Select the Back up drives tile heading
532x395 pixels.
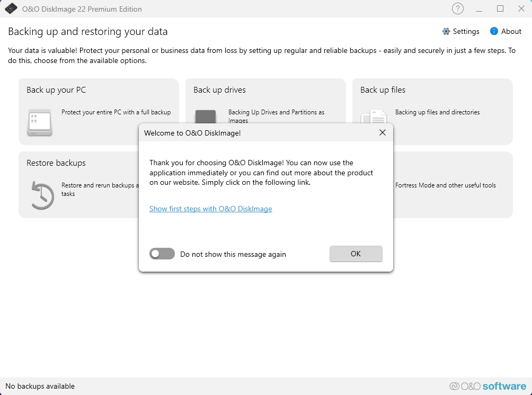click(219, 90)
